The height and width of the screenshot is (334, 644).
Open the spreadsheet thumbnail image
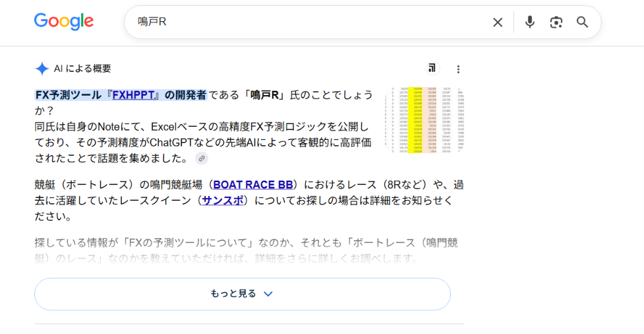click(424, 120)
